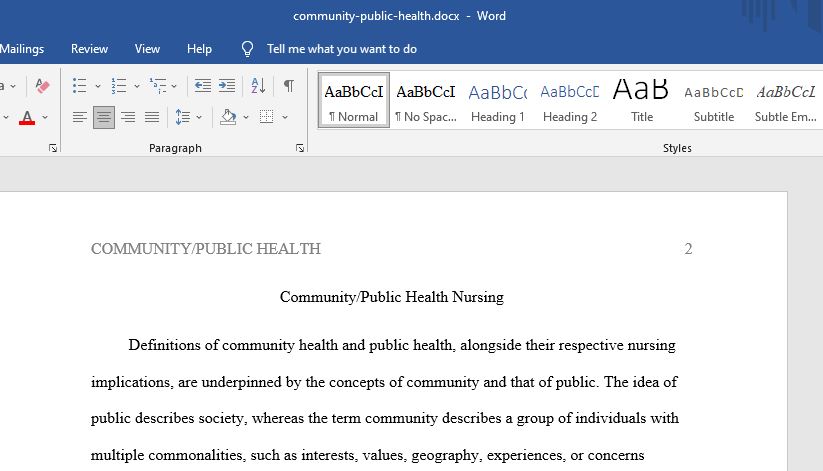Image resolution: width=823 pixels, height=471 pixels.
Task: Open the Review tab
Action: pos(89,49)
